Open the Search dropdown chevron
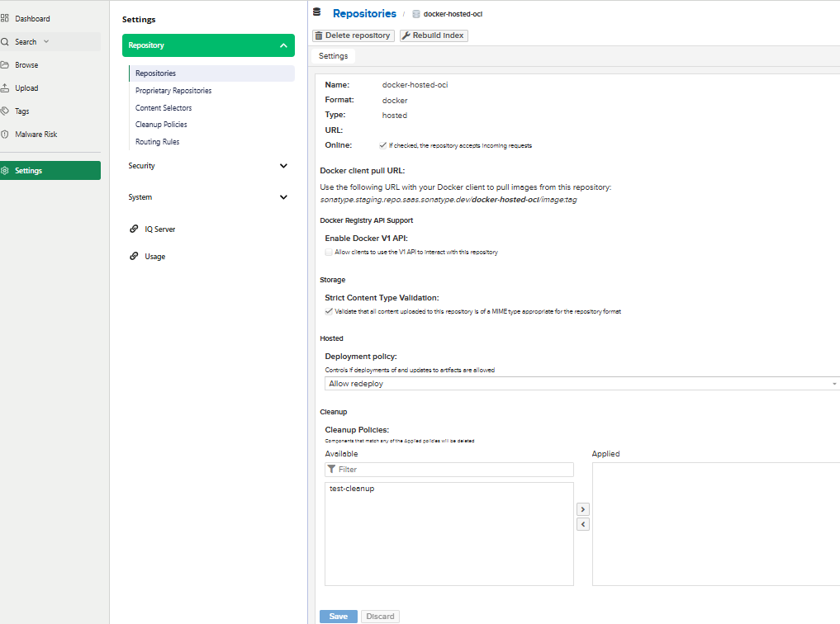This screenshot has height=624, width=840. (46, 42)
